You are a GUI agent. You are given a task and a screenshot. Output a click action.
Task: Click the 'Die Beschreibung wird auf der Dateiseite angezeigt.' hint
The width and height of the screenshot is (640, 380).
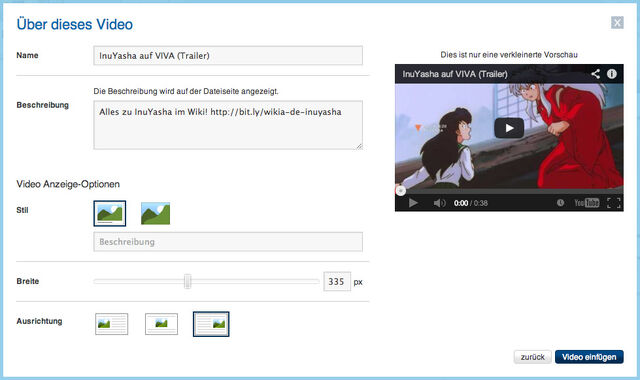(186, 91)
